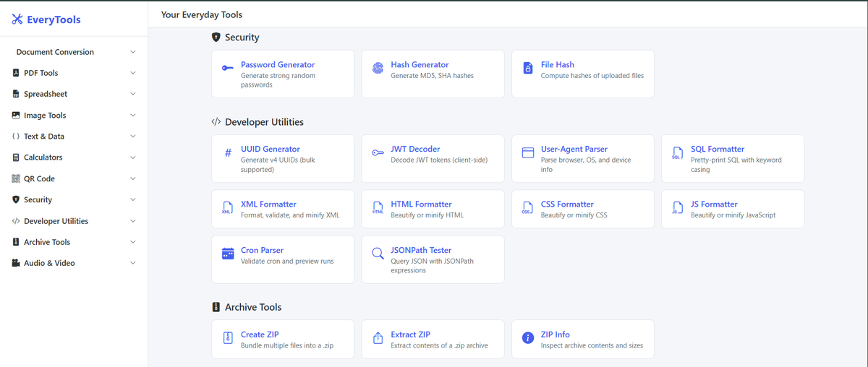Expand the Spreadsheet chevron
This screenshot has height=367, width=868.
point(133,94)
